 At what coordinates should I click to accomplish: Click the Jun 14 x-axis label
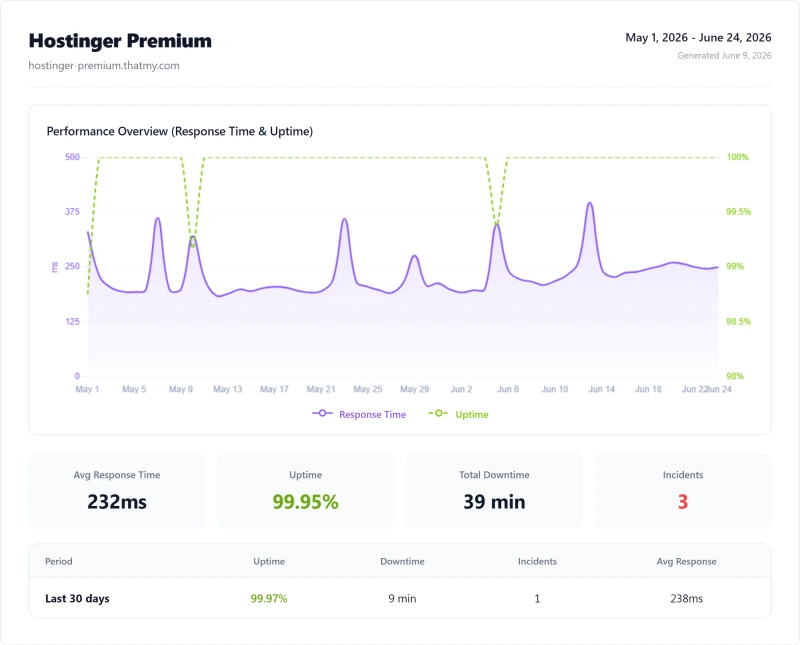[x=602, y=389]
